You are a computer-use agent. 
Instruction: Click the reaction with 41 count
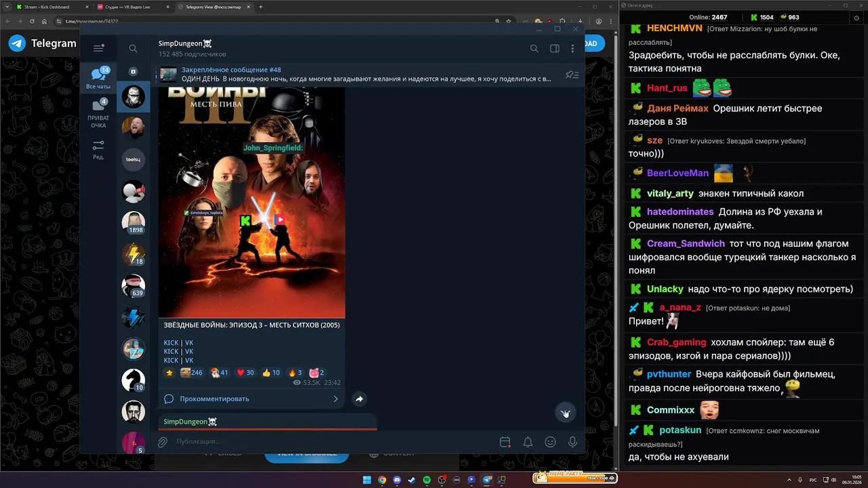[220, 373]
